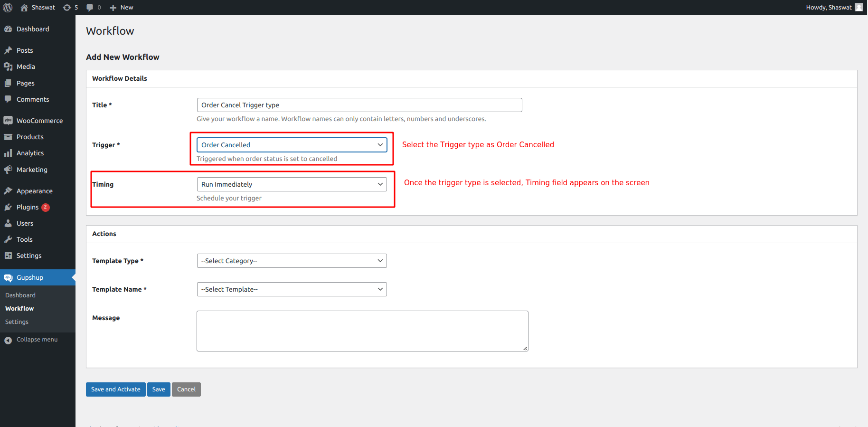Open the Plugins menu label
The image size is (868, 427).
pos(28,207)
